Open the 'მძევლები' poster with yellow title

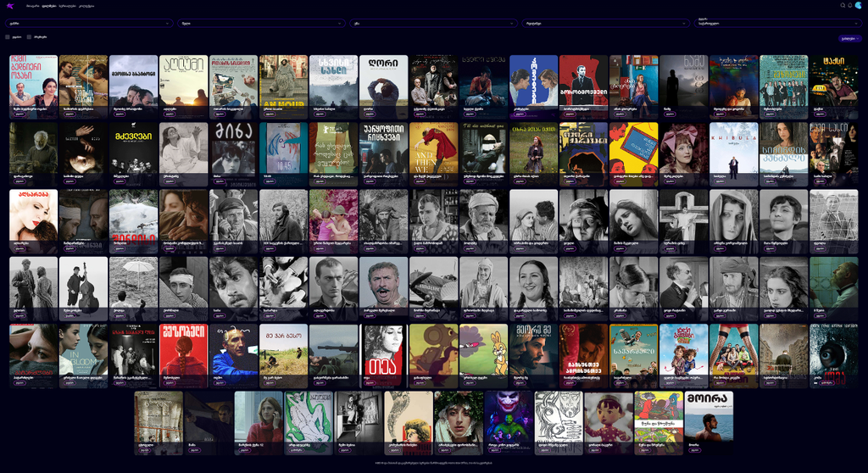[133, 154]
